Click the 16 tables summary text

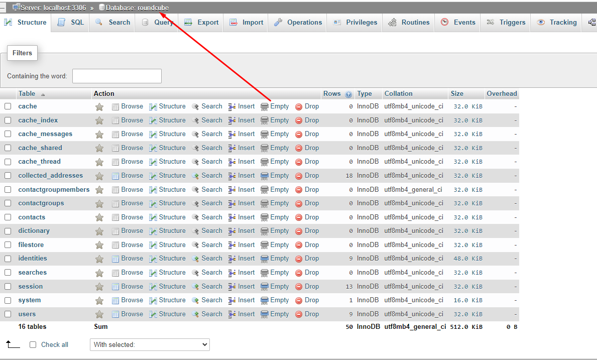pos(32,327)
